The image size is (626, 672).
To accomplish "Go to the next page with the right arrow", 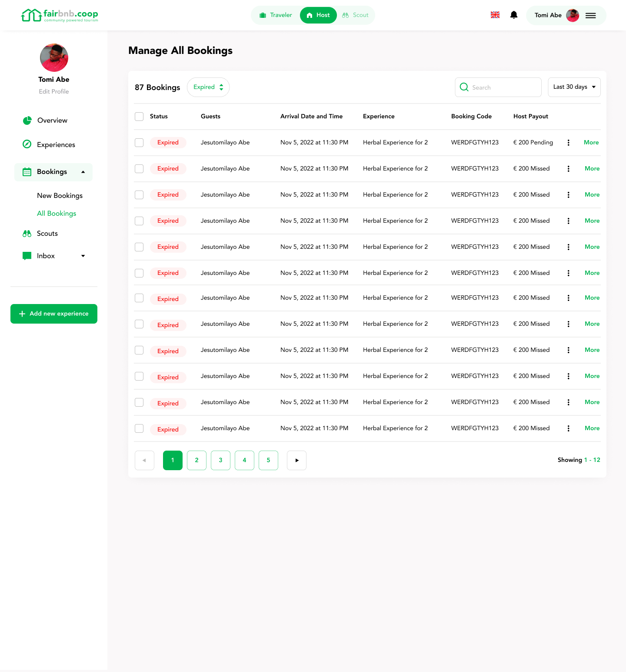I will 296,460.
